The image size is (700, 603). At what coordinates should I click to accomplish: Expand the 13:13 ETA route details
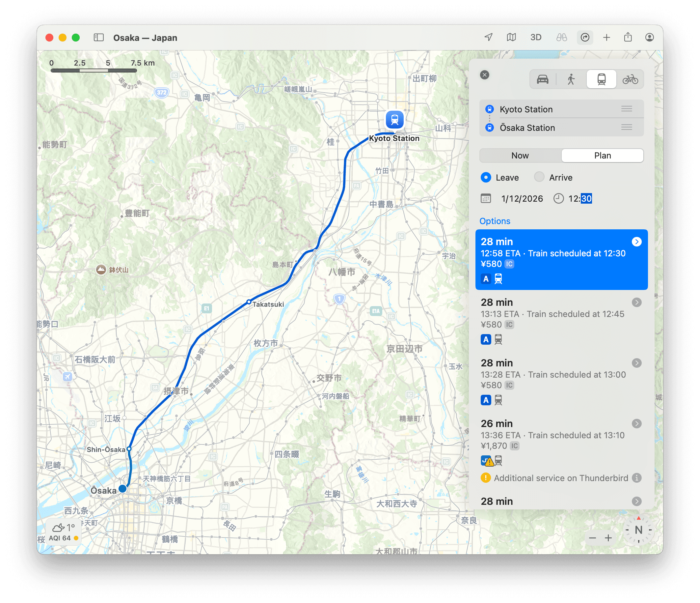click(636, 302)
